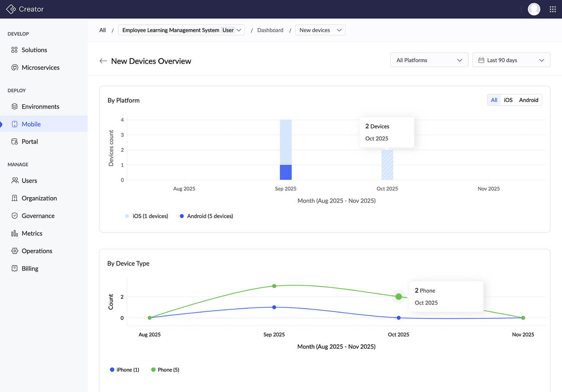
Task: Switch to the iOS chart tab
Action: 508,100
